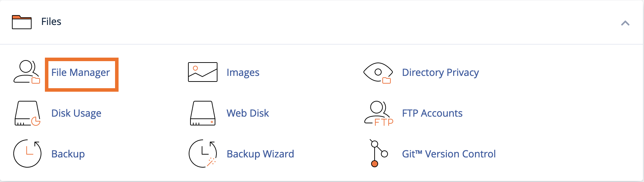Viewport: 644px width, 182px height.
Task: Launch the Backup Wizard wand icon
Action: pos(203,154)
